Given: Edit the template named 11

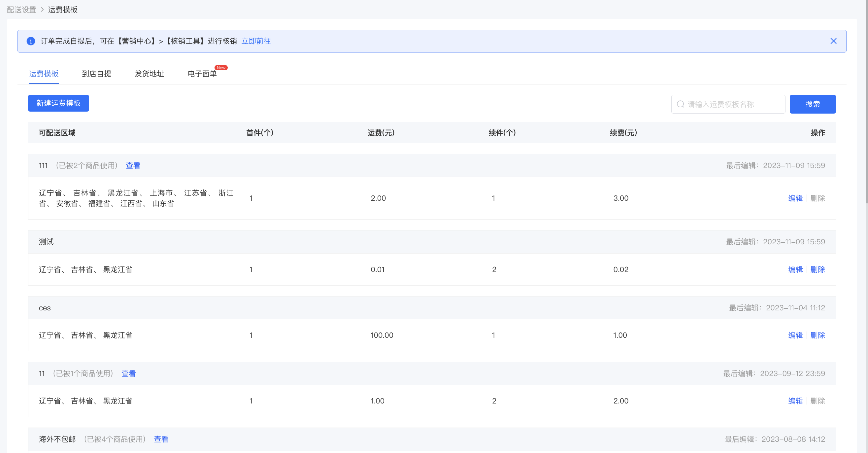Looking at the screenshot, I should pyautogui.click(x=795, y=401).
